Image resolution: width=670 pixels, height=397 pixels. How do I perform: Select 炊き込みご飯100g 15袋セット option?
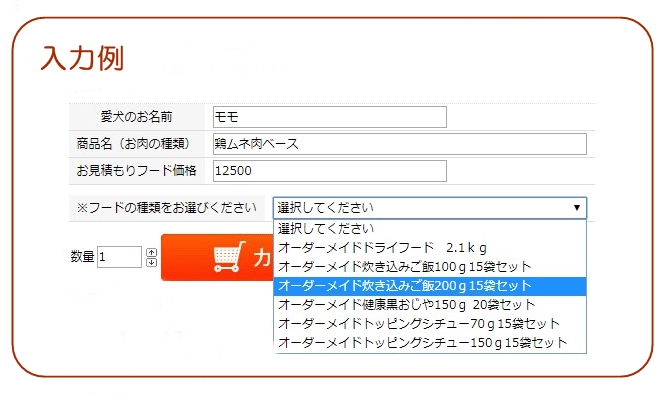[x=429, y=267]
